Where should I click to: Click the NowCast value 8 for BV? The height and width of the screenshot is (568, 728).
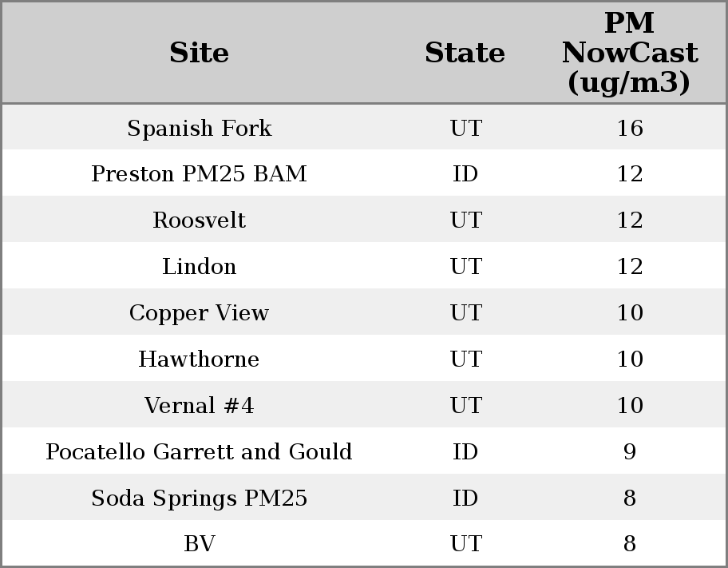point(629,544)
